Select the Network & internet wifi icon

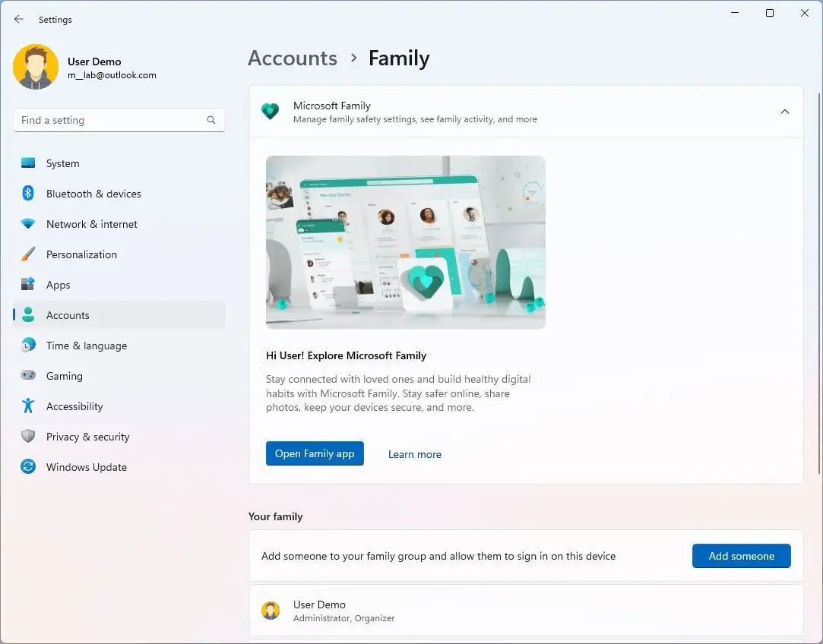(x=28, y=224)
